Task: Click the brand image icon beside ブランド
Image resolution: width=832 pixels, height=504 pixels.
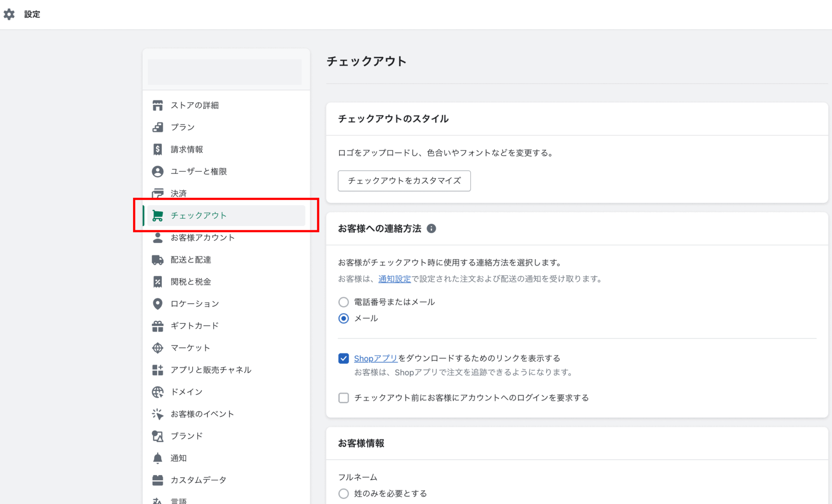Action: click(158, 436)
